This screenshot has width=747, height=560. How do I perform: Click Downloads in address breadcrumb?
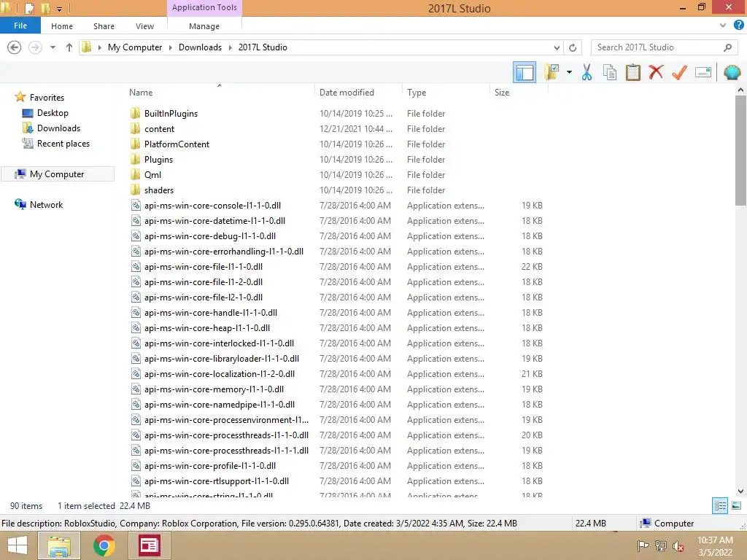(200, 47)
